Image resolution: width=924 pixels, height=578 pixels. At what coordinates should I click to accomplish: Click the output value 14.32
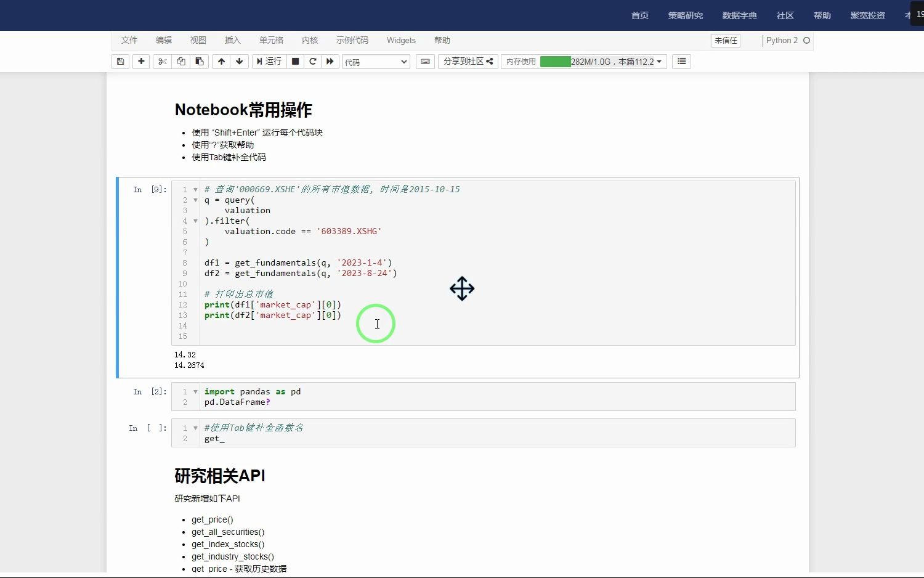click(x=185, y=355)
